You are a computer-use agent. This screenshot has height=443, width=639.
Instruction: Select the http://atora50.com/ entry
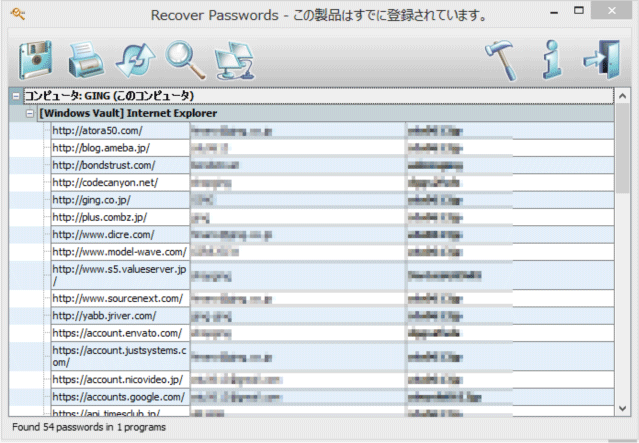[x=120, y=131]
